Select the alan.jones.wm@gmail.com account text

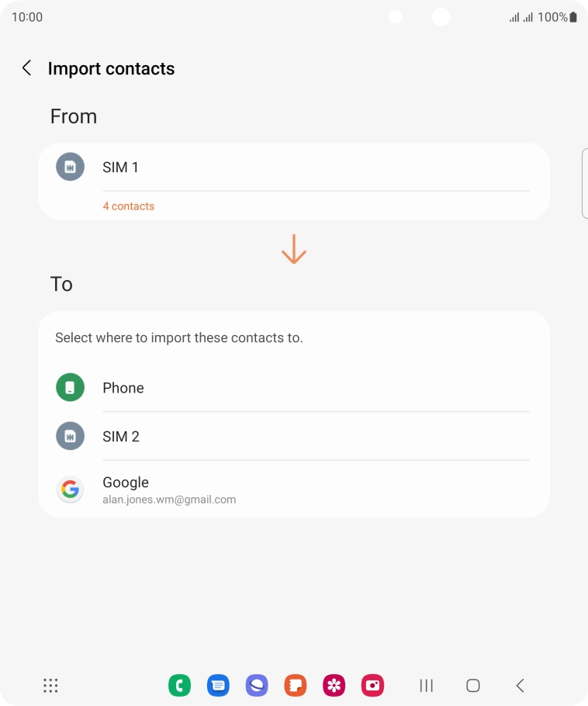[x=169, y=500]
